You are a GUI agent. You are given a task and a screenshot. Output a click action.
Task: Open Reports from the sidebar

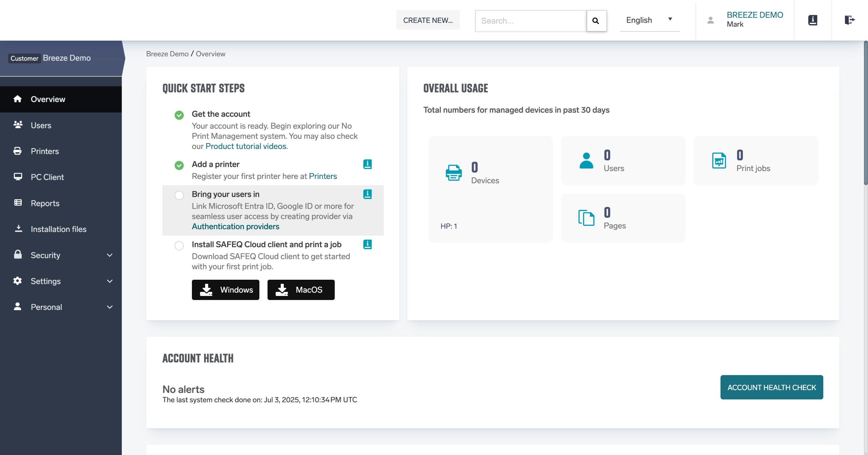[45, 203]
